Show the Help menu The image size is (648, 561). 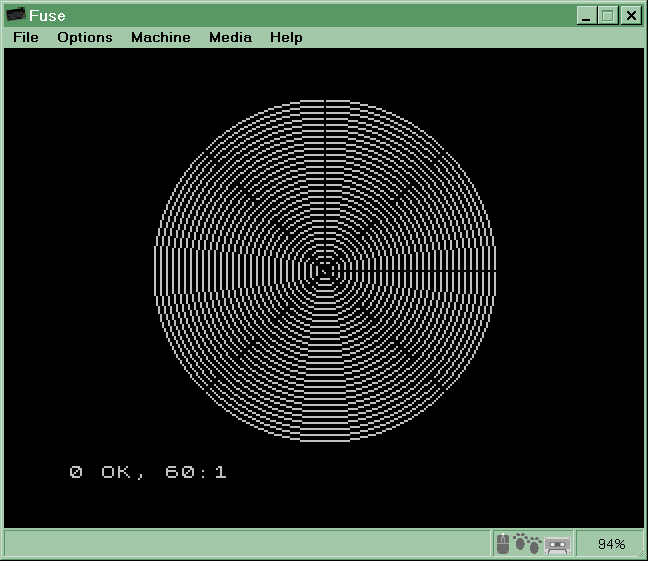point(285,37)
